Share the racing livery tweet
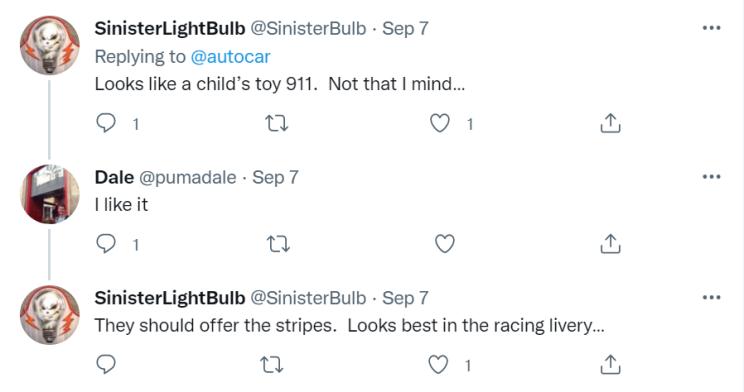The width and height of the screenshot is (744, 392). (x=610, y=364)
